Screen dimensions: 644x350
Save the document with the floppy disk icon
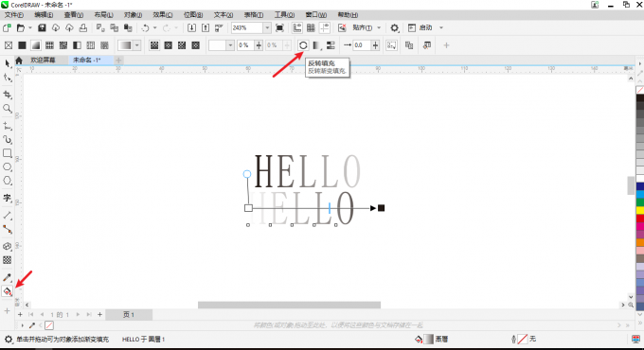pyautogui.click(x=42, y=27)
